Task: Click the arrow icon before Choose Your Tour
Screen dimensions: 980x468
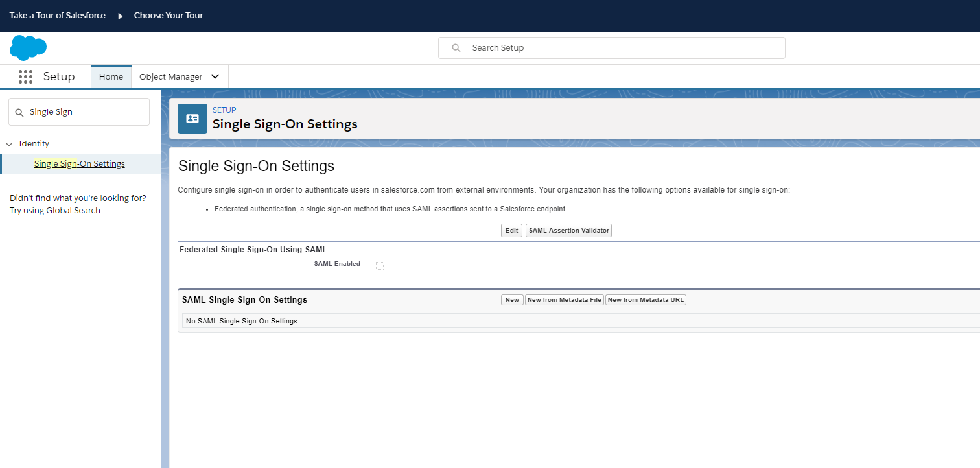Action: pyautogui.click(x=120, y=16)
